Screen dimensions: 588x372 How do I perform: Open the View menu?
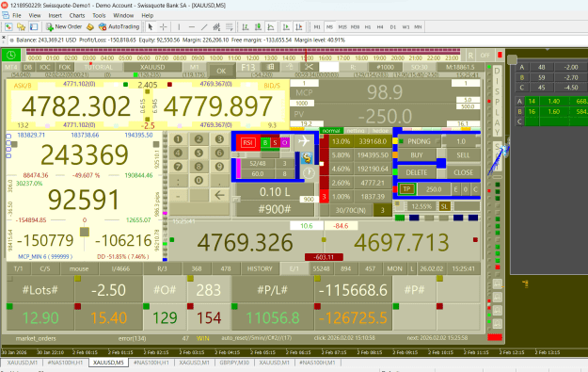35,15
